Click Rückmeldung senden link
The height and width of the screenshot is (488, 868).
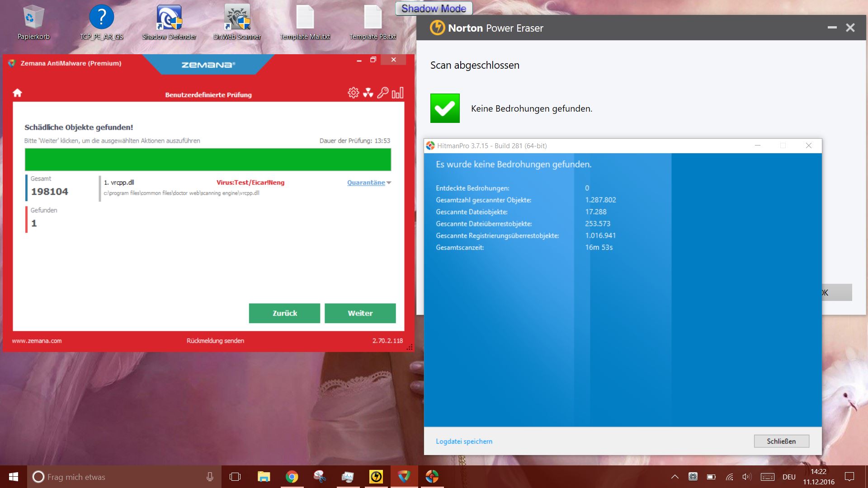215,341
